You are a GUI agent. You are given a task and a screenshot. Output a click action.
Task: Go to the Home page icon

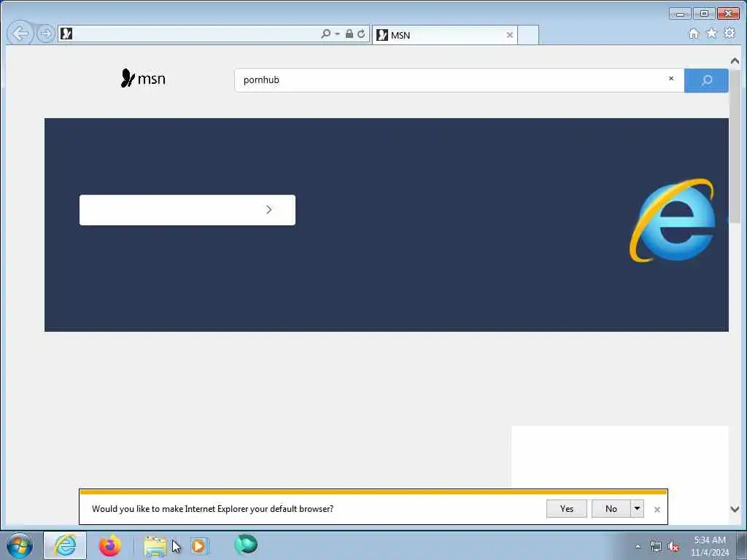pos(694,34)
